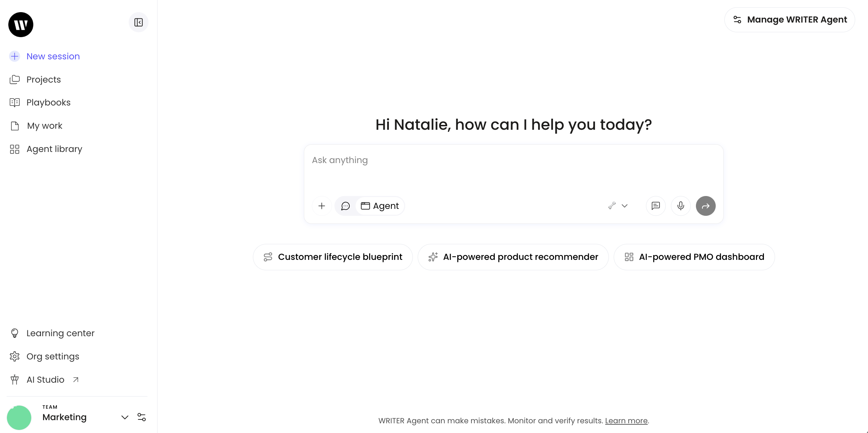Open the Learn more link

(626, 421)
